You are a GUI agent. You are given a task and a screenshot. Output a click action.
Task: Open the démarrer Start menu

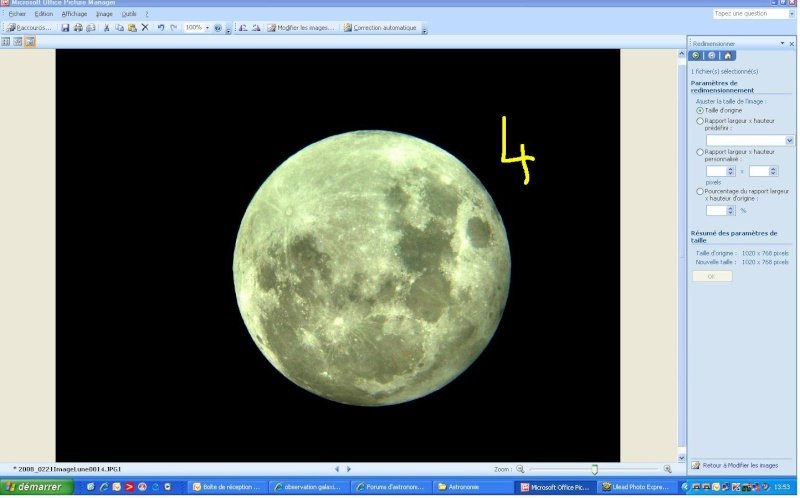[x=37, y=488]
